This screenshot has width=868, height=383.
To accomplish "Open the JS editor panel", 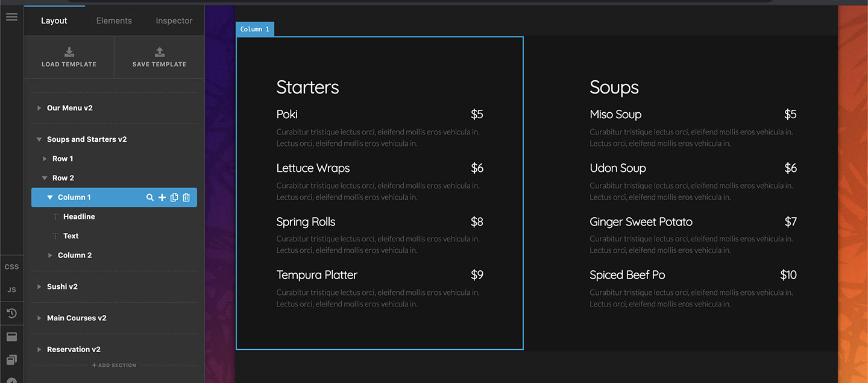I will [x=11, y=289].
